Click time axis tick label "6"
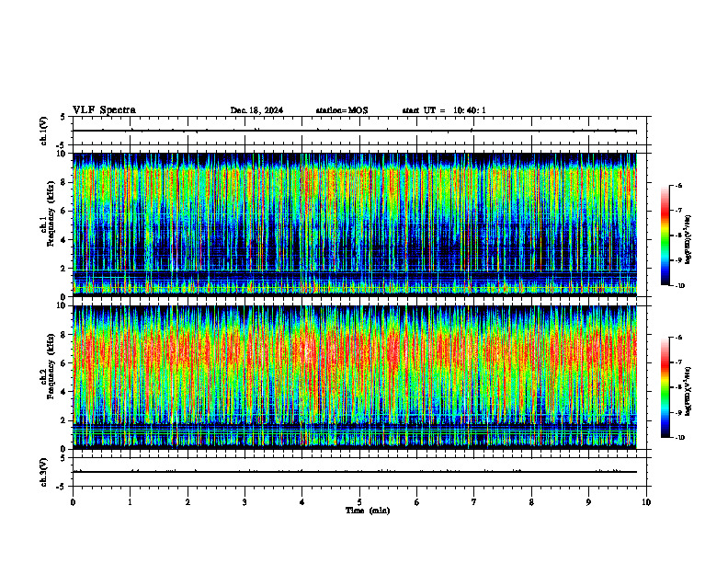The image size is (728, 563). pos(417,502)
